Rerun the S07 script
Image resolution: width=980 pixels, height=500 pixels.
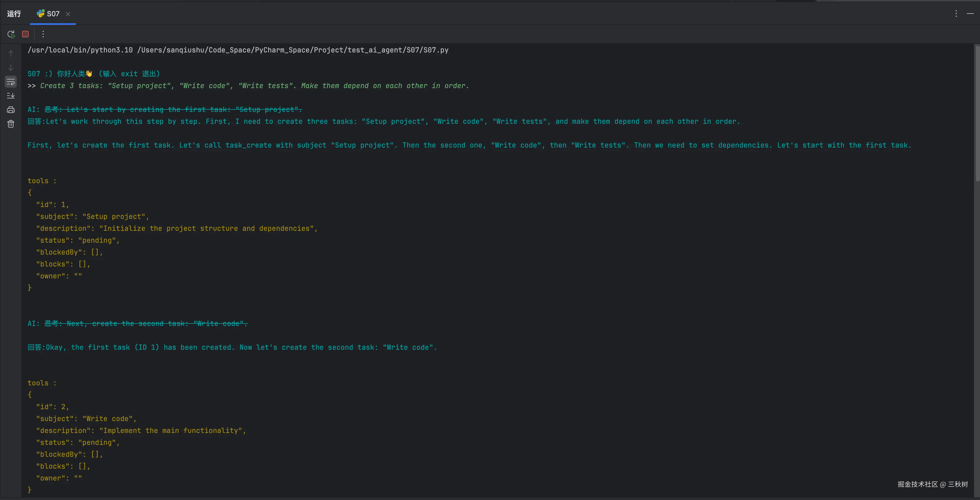(11, 34)
